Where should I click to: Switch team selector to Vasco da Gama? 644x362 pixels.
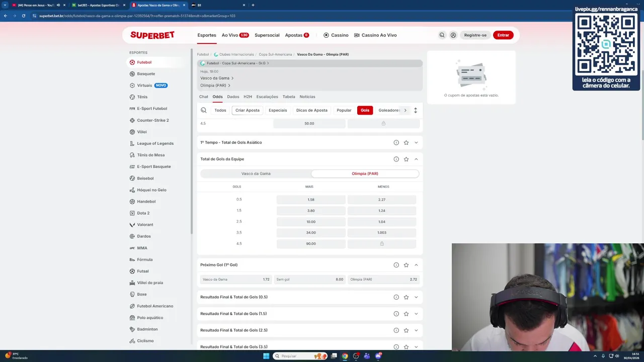[x=256, y=173]
